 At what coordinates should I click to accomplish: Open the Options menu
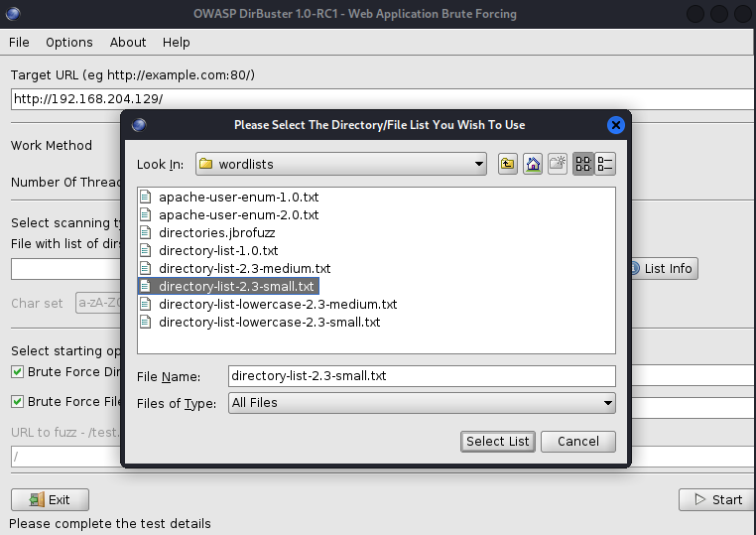tap(69, 43)
